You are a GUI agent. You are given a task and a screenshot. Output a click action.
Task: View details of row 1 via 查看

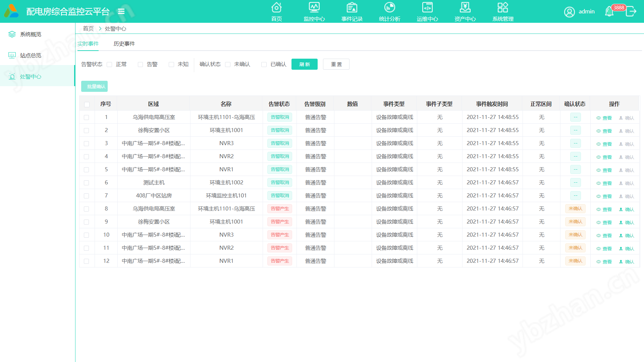tap(604, 118)
